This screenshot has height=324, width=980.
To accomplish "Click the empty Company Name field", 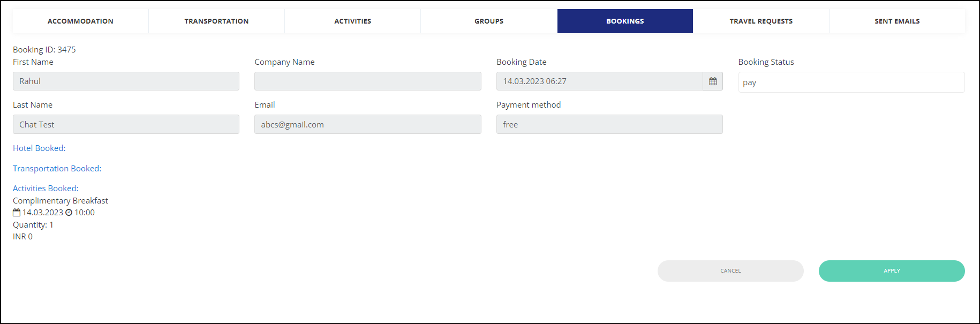I will pyautogui.click(x=368, y=81).
